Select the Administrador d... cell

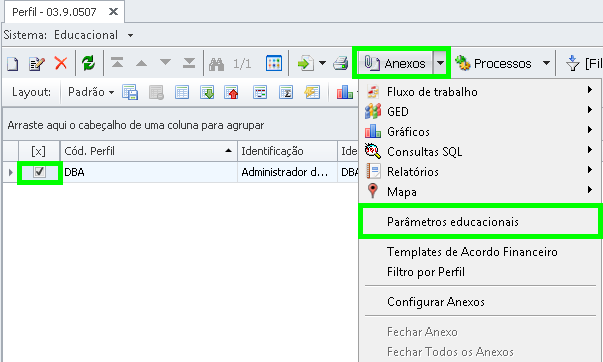pos(287,172)
